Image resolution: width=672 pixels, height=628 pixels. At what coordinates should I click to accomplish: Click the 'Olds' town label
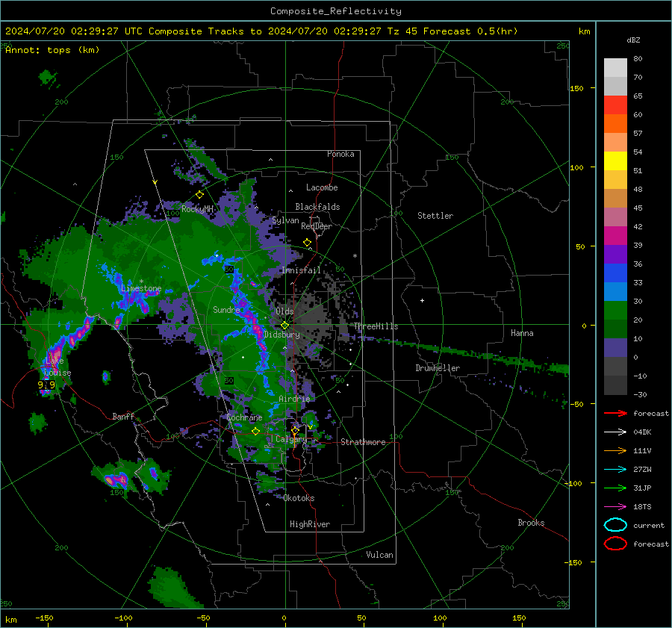tap(284, 311)
